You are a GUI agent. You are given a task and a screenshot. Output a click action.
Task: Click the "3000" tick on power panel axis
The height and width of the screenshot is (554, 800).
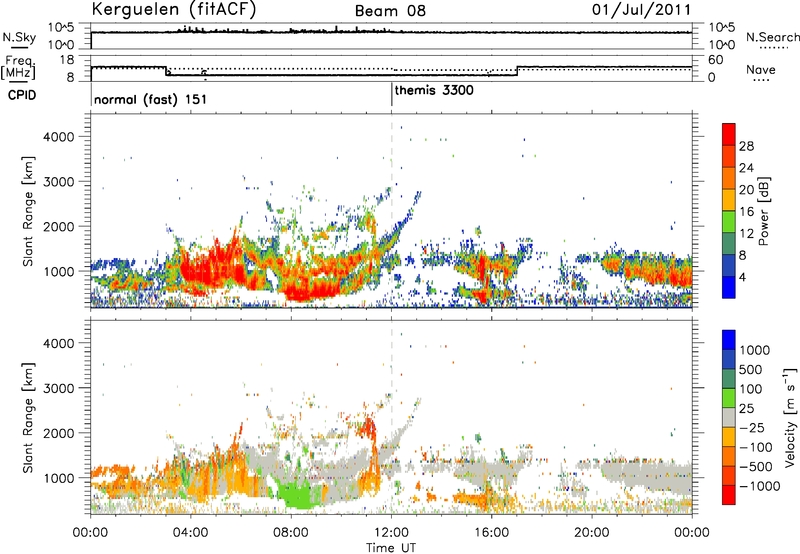pos(58,182)
